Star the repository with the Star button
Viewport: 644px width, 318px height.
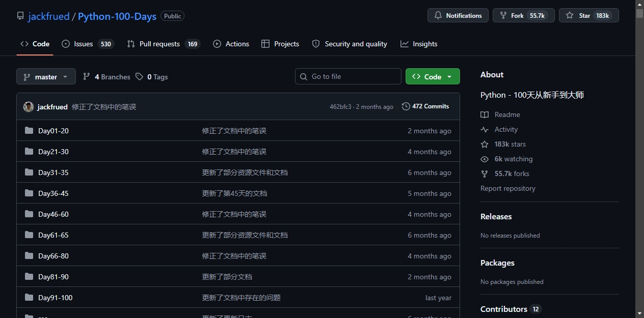click(x=588, y=15)
